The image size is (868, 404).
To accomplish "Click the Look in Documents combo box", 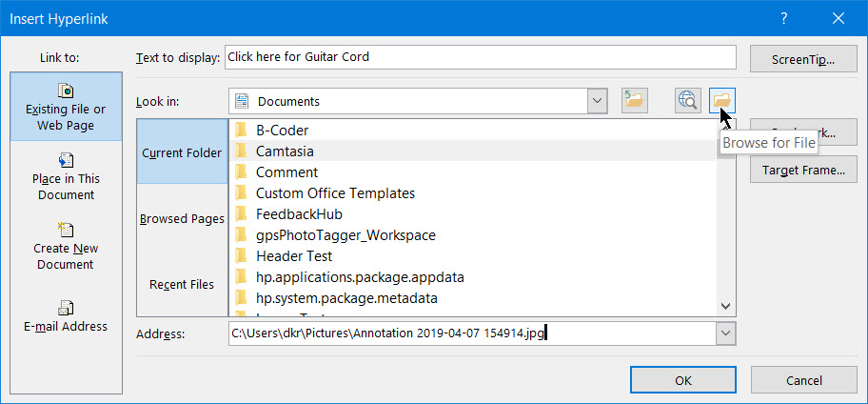I will point(418,101).
